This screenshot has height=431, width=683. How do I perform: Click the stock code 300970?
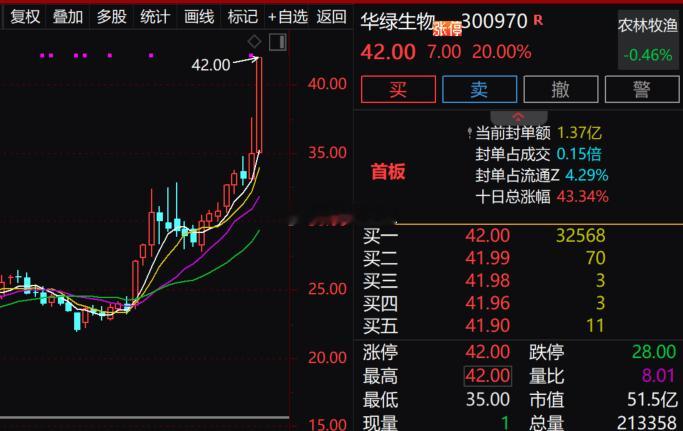pos(494,21)
